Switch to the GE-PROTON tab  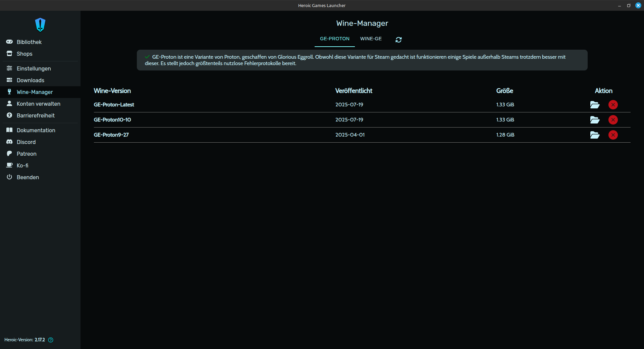pos(335,39)
